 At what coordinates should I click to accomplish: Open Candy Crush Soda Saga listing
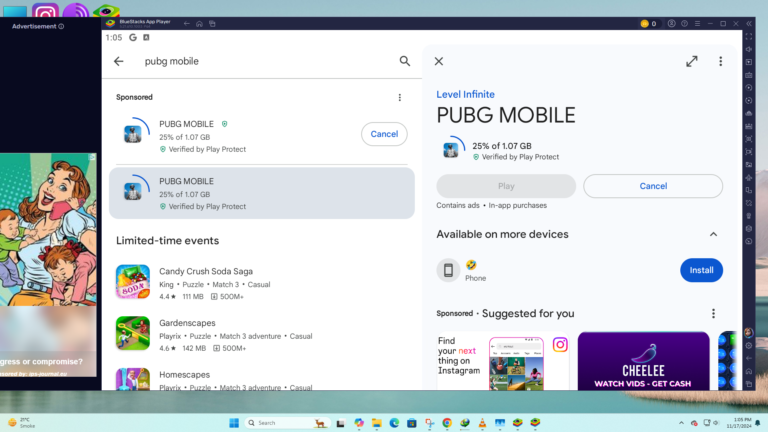tap(262, 283)
